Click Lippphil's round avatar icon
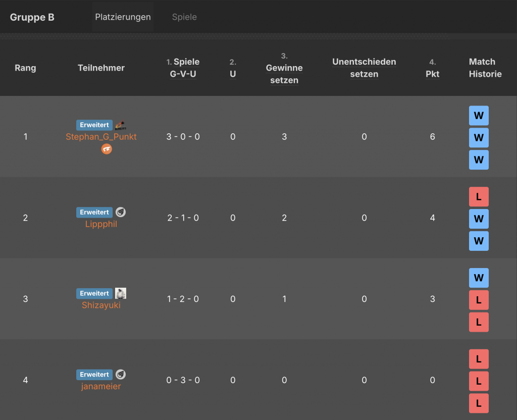The width and height of the screenshot is (517, 420). [x=120, y=212]
